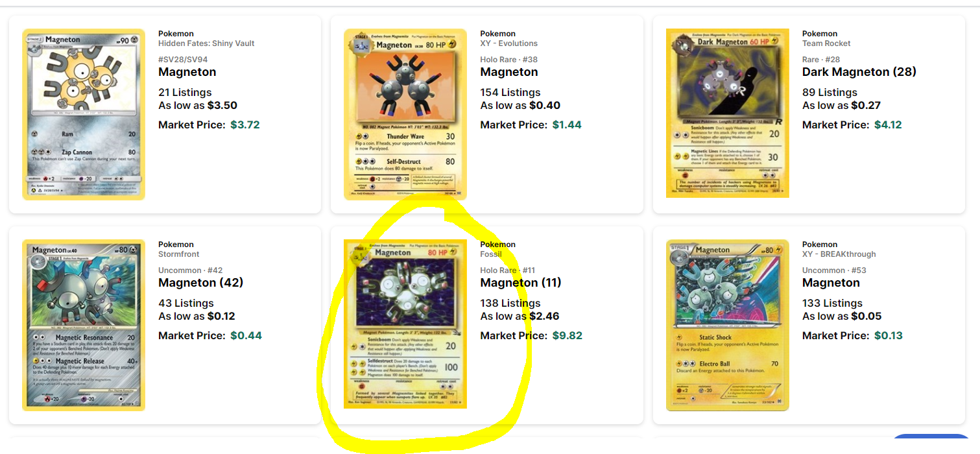
Task: View the 89 Listings for Dark Magneton
Action: [830, 93]
